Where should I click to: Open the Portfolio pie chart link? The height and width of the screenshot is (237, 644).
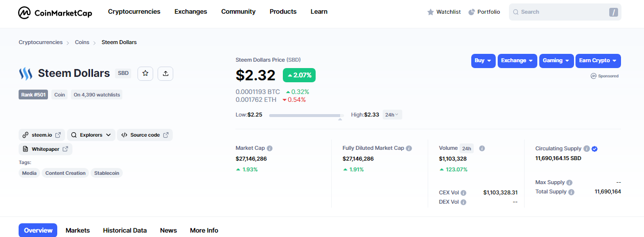point(484,12)
